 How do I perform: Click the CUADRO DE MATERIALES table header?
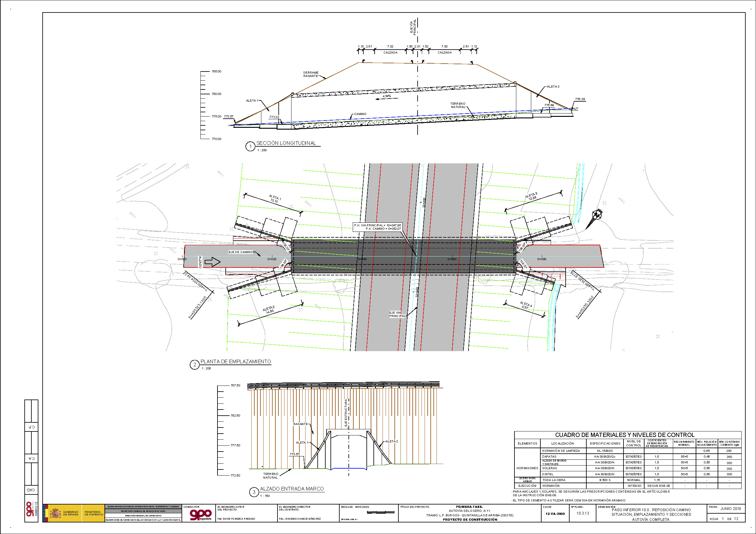point(625,435)
